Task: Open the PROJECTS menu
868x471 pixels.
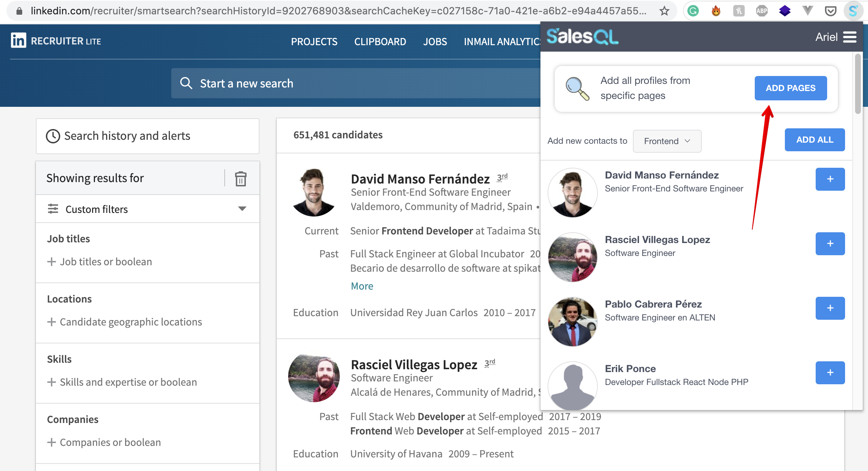Action: [x=314, y=42]
